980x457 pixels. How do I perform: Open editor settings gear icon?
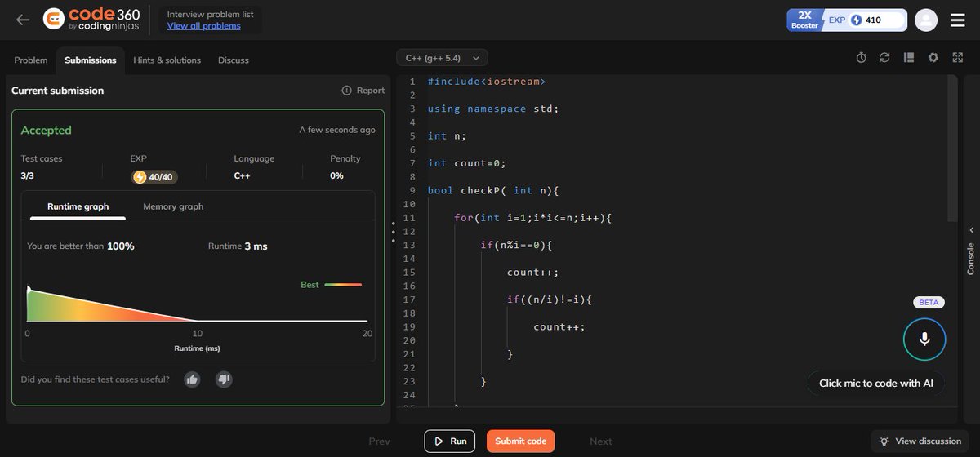(933, 58)
